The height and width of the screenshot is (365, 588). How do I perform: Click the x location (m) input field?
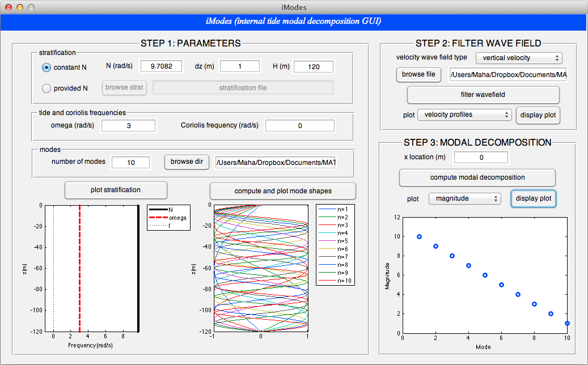481,158
